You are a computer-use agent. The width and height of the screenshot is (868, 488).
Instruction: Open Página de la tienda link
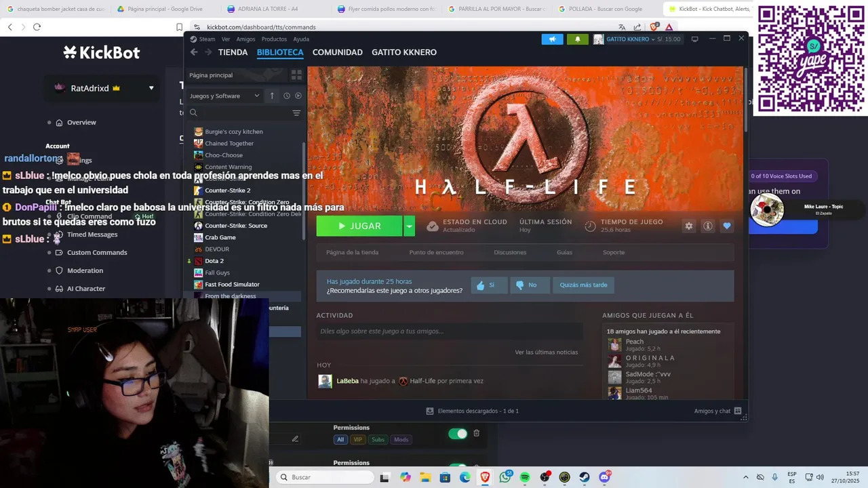pyautogui.click(x=352, y=252)
